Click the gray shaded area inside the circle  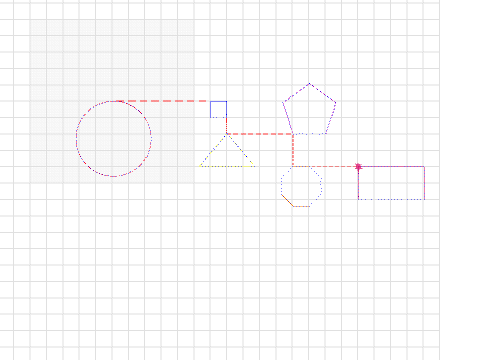point(114,139)
